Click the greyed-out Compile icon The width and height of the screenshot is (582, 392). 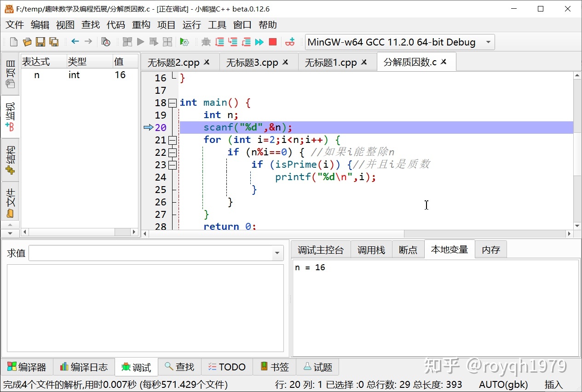point(127,42)
